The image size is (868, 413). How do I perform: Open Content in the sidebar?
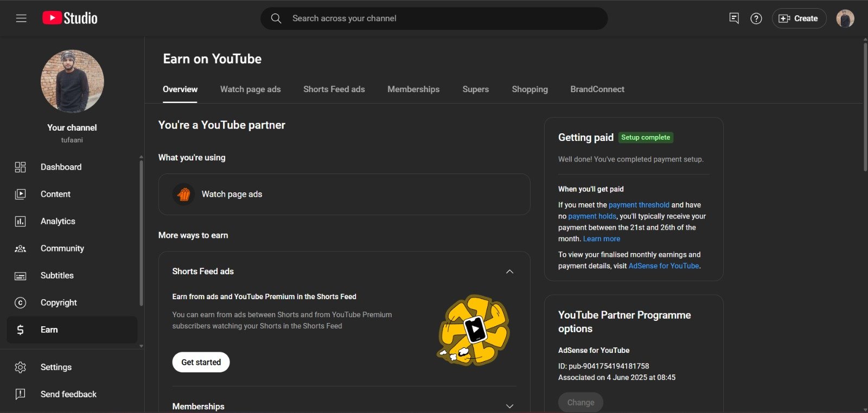click(72, 194)
